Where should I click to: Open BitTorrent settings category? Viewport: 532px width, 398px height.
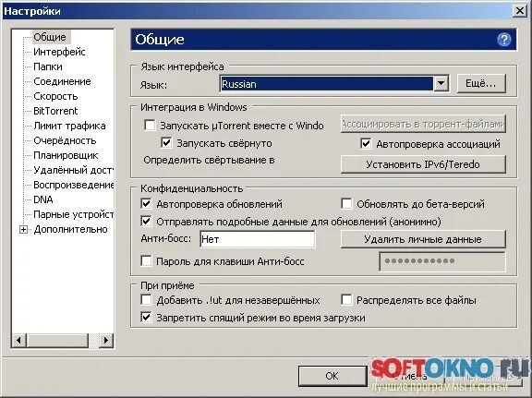55,111
